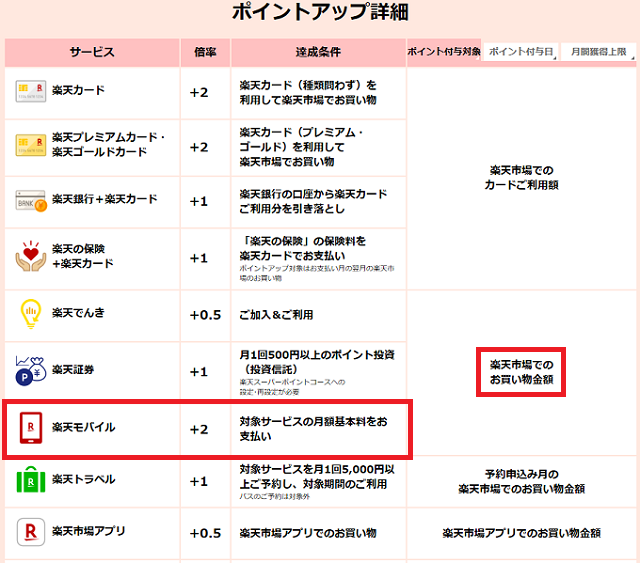
Task: Click the +2 rate in 楽天プレミアムカード row
Action: (199, 147)
